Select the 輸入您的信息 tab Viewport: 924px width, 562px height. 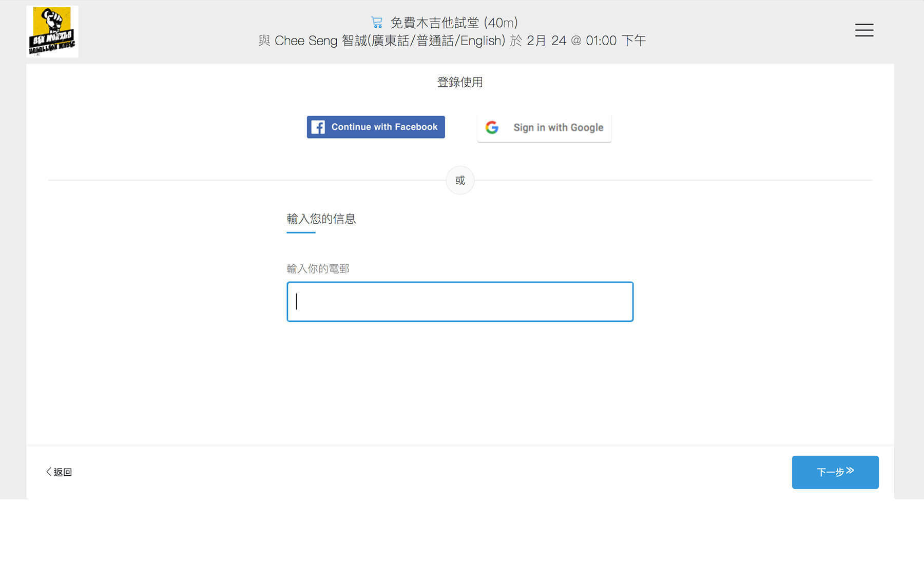coord(321,220)
